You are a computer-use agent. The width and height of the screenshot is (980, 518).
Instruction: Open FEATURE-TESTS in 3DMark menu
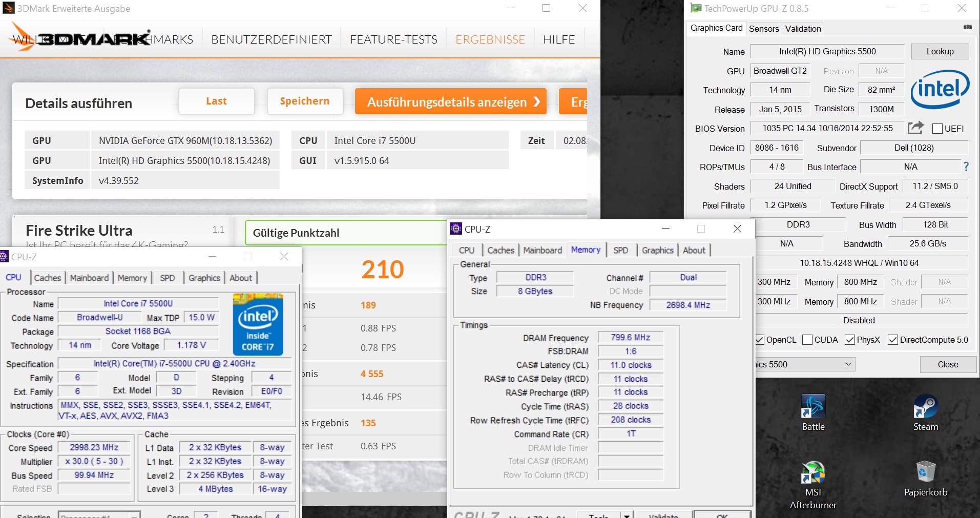(x=393, y=39)
